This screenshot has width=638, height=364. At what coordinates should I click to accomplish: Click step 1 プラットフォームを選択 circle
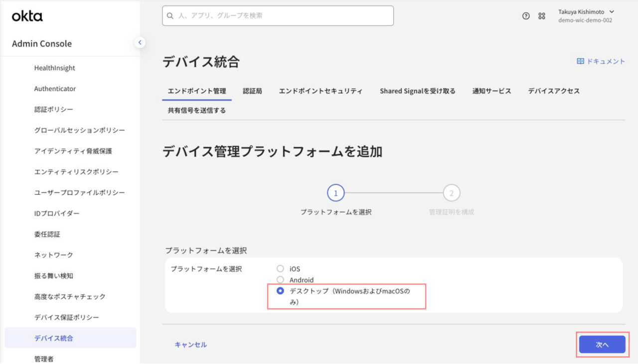[335, 193]
